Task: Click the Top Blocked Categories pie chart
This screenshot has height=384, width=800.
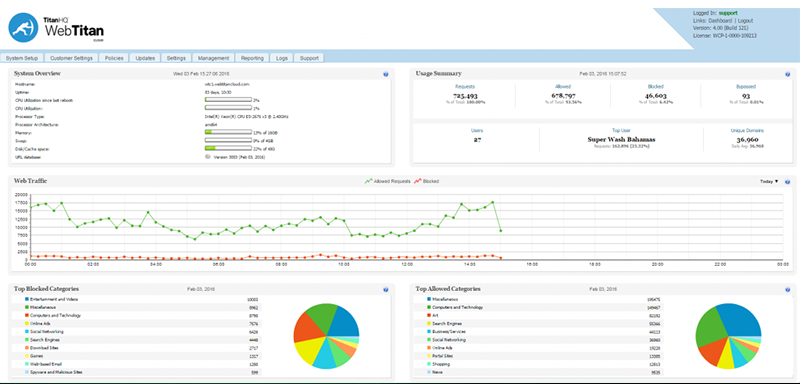Action: click(x=326, y=336)
